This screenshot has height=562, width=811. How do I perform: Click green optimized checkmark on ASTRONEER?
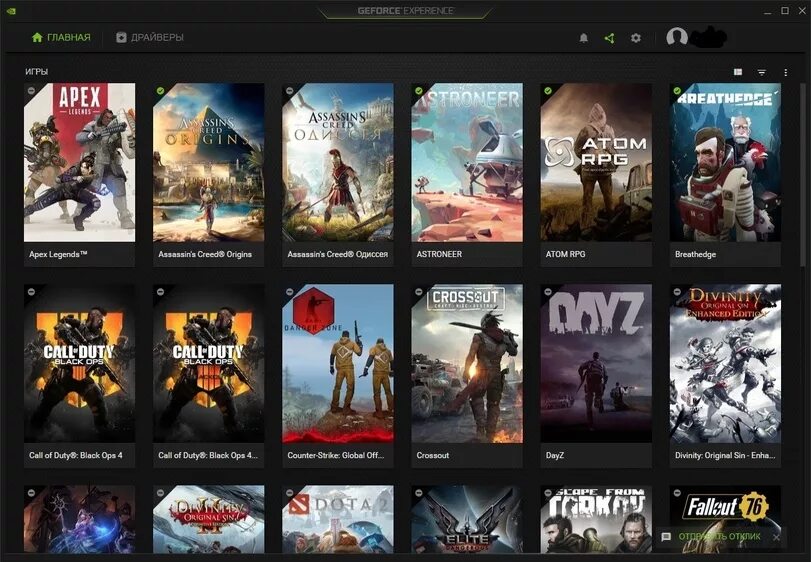click(418, 90)
